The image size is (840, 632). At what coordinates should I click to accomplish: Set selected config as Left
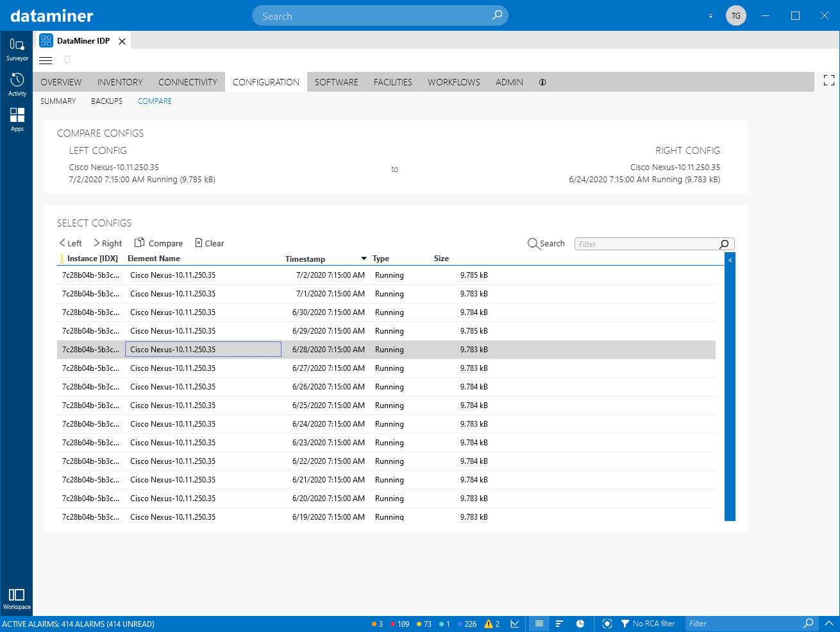tap(71, 243)
